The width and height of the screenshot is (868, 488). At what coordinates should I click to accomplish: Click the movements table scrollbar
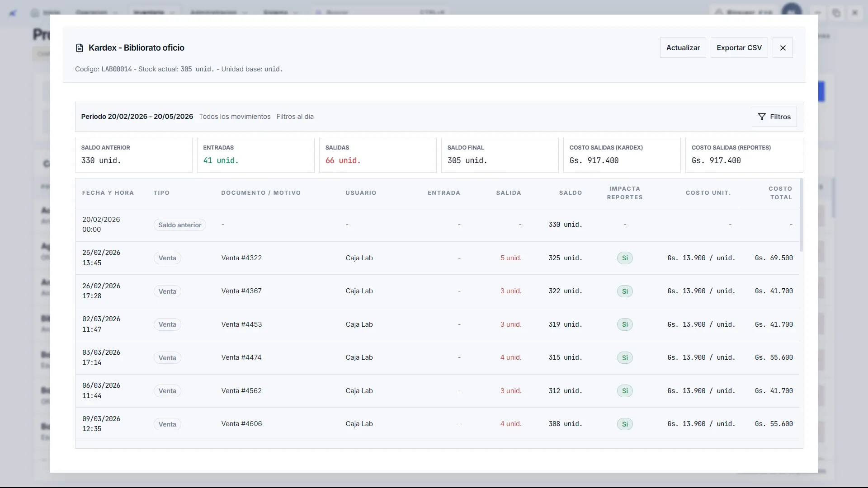point(801,216)
